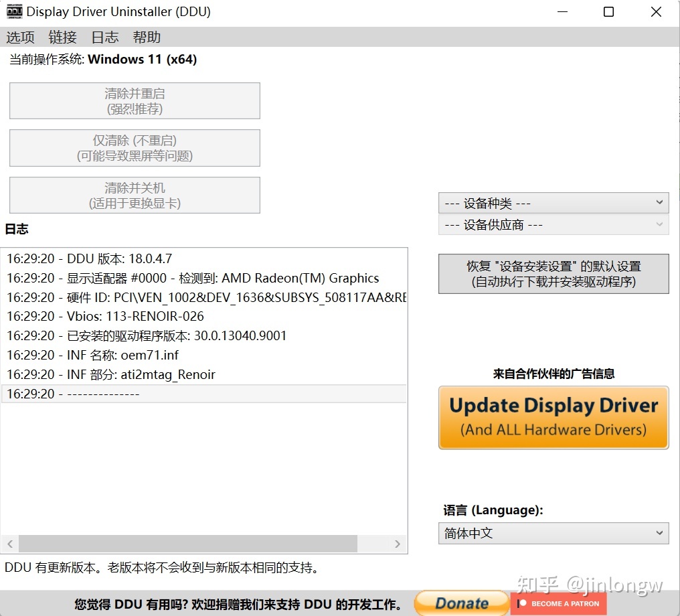Select log line DDU 版本: 18.0.4.7
This screenshot has width=680, height=616.
[x=204, y=258]
